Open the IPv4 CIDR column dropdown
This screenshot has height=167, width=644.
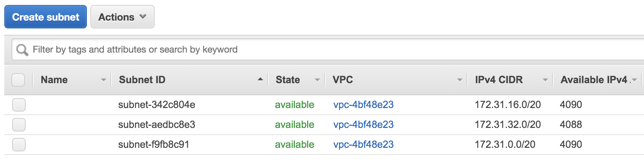tap(545, 80)
